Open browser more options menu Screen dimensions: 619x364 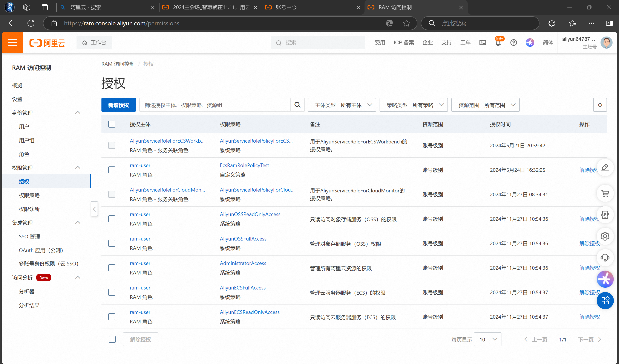591,23
